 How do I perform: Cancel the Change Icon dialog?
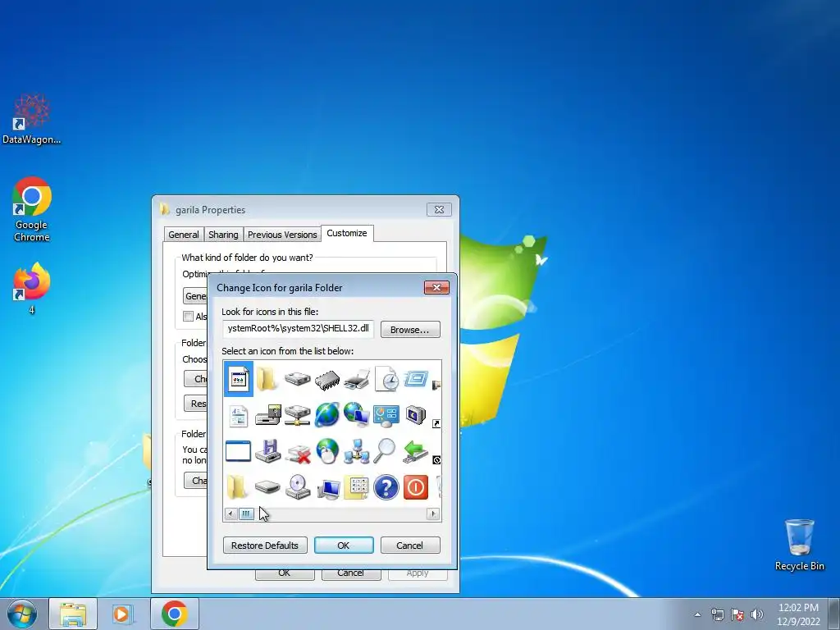(x=410, y=546)
